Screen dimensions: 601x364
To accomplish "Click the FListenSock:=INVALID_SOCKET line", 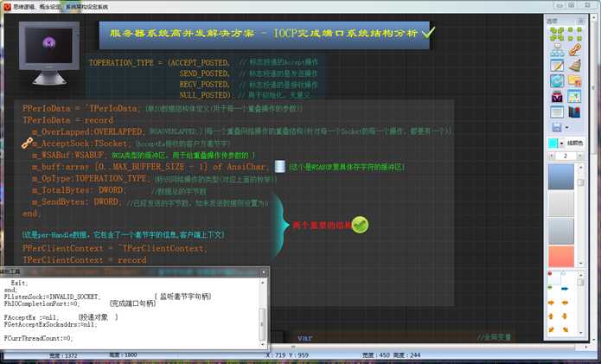I will [52, 297].
